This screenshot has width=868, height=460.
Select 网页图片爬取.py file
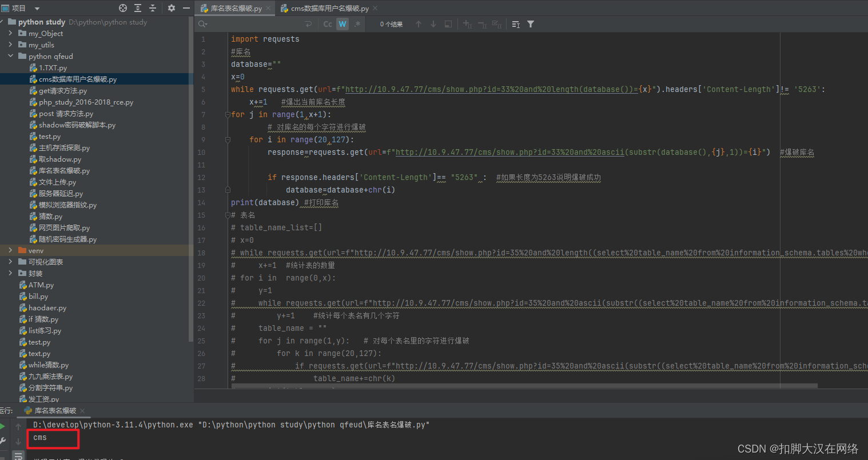pyautogui.click(x=64, y=227)
